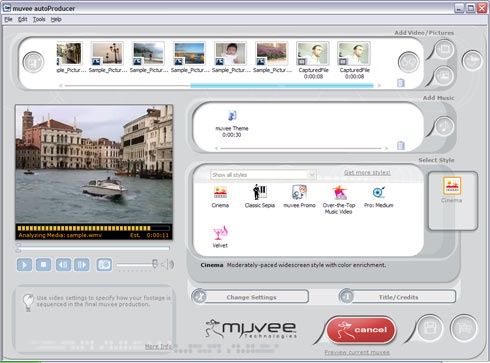Click round button left of media thumbnails
Image resolution: width=490 pixels, height=363 pixels.
[x=33, y=62]
